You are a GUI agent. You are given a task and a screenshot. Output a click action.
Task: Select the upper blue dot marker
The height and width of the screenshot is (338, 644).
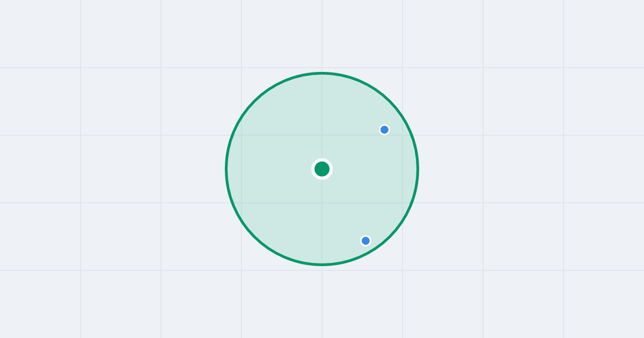coord(384,130)
